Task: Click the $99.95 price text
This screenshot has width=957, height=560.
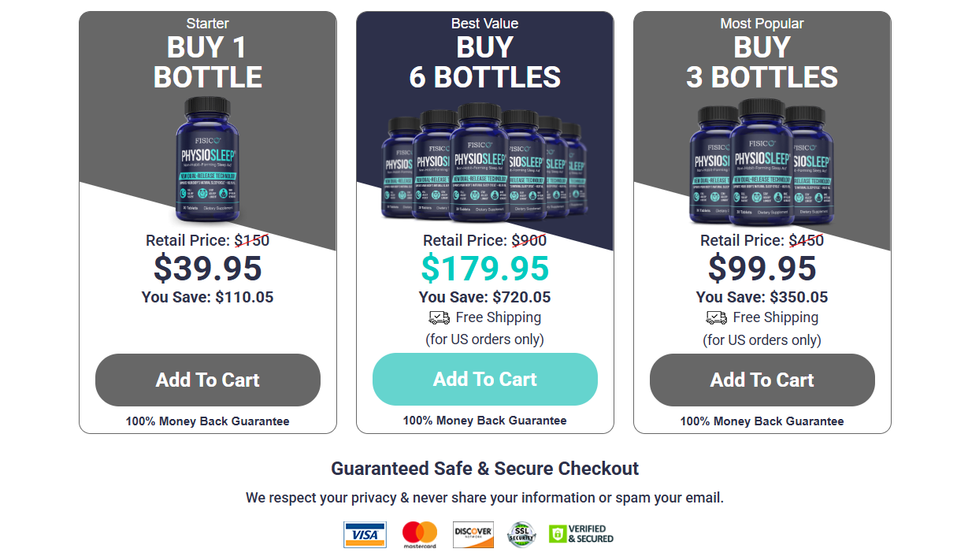Action: point(762,269)
